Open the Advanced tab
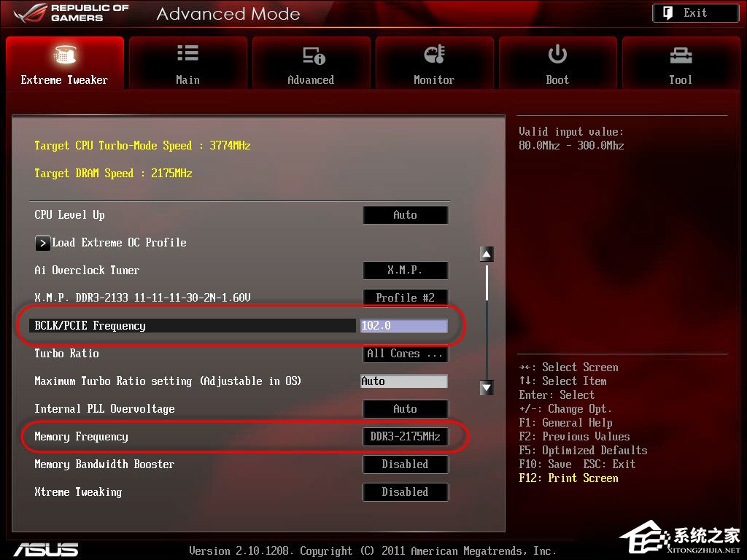Viewport: 747px width, 560px height. 311,63
